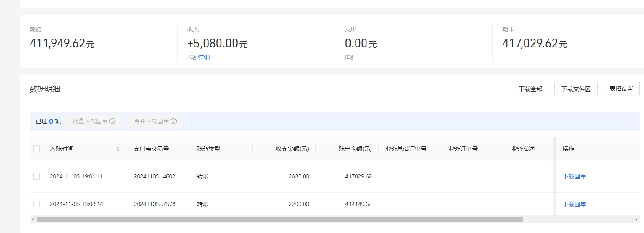Image resolution: width=644 pixels, height=233 pixels.
Task: Click the horizontal scrollbar thumb
Action: [280, 219]
